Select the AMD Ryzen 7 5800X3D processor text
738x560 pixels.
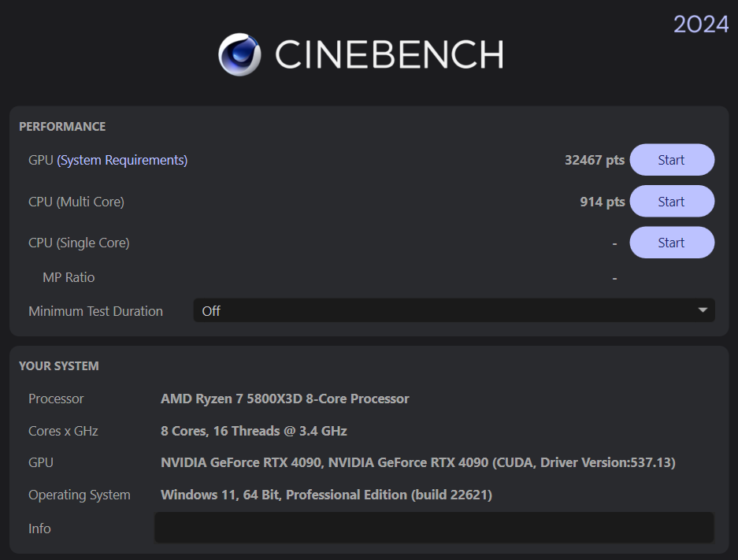coord(285,399)
